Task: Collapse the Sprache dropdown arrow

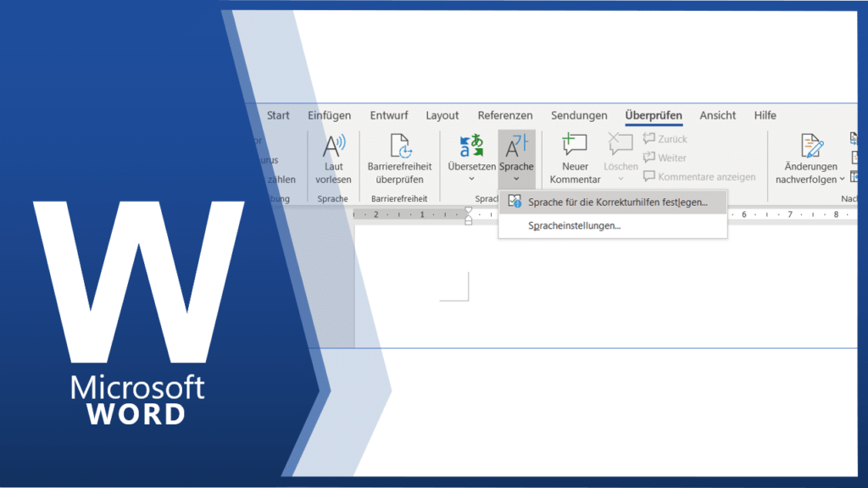Action: click(516, 179)
